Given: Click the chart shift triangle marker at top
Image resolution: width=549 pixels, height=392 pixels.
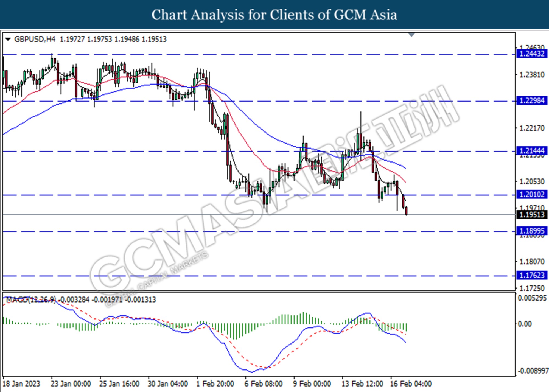Looking at the screenshot, I should (x=411, y=35).
